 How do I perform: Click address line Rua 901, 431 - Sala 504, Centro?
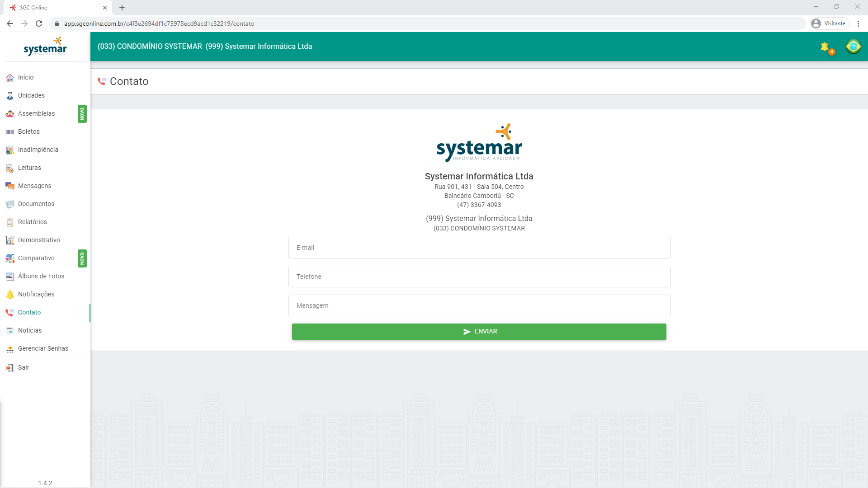coord(479,187)
